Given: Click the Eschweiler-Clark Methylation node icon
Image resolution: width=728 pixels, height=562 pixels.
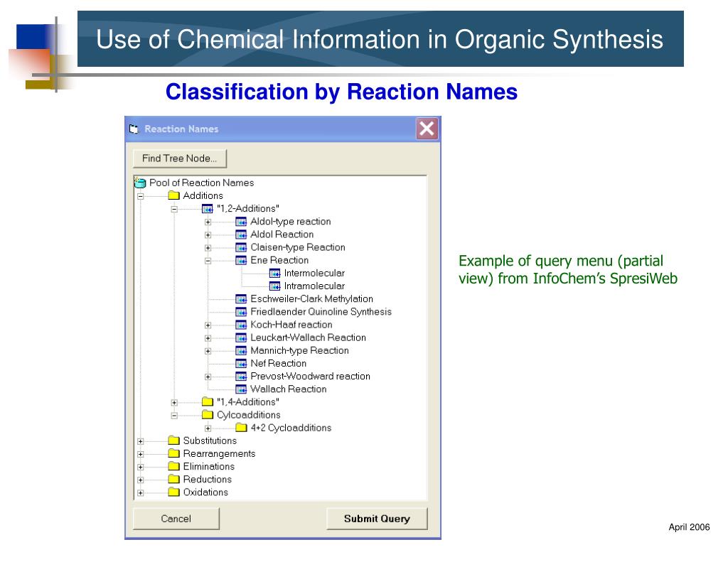Looking at the screenshot, I should [x=241, y=299].
